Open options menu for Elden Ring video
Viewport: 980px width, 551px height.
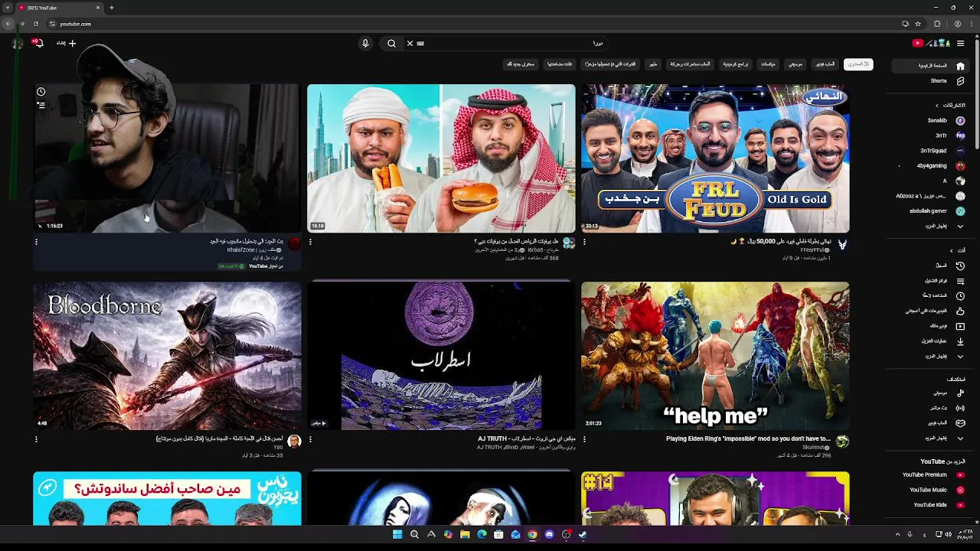[x=584, y=439]
